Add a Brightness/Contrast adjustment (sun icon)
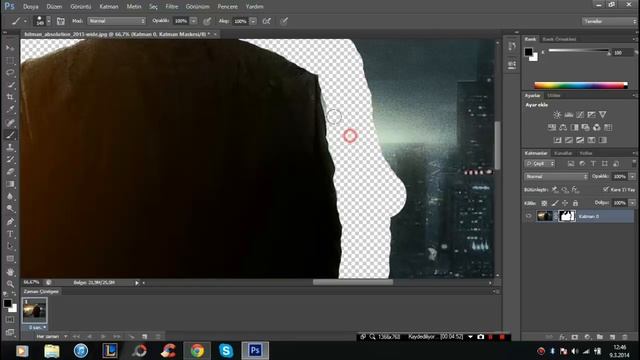The height and width of the screenshot is (360, 640). tap(557, 115)
